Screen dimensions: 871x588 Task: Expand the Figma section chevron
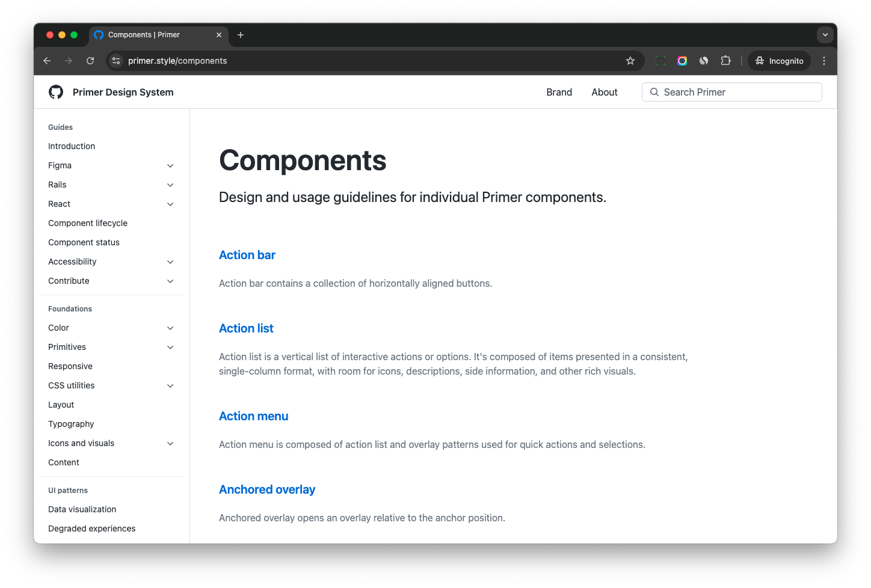pyautogui.click(x=170, y=166)
